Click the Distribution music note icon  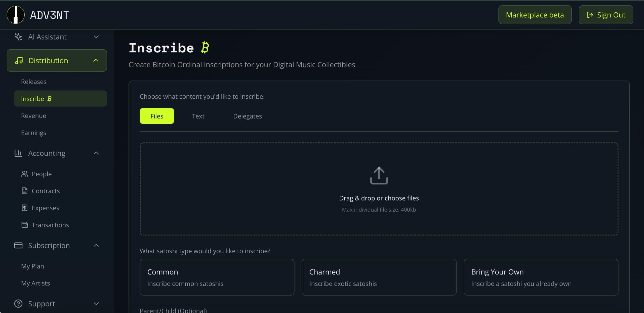tap(19, 60)
